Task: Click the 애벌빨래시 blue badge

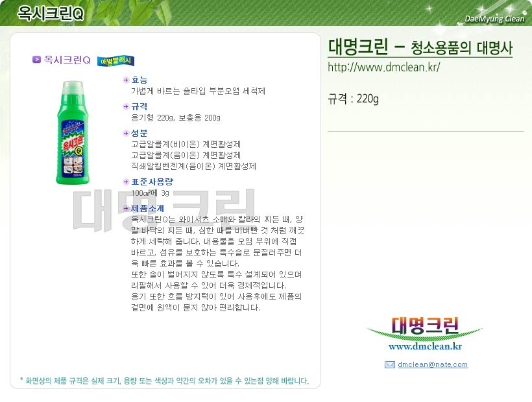Action: tap(115, 61)
